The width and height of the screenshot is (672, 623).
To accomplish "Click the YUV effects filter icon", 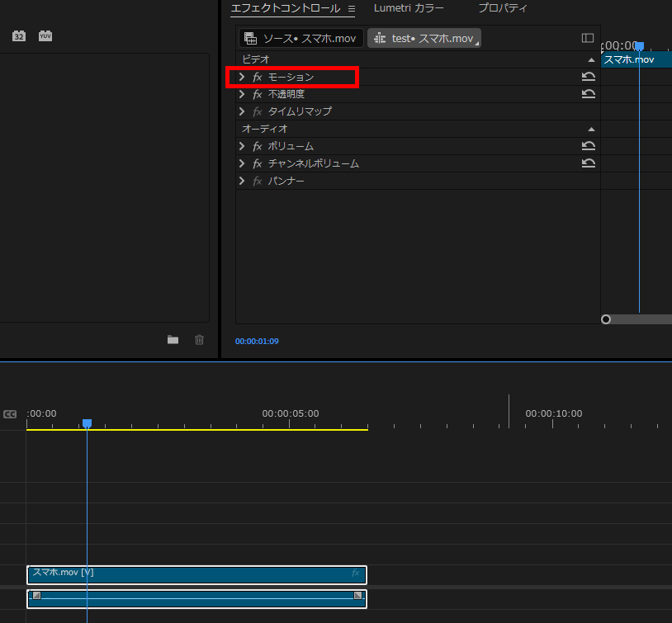I will click(x=45, y=36).
